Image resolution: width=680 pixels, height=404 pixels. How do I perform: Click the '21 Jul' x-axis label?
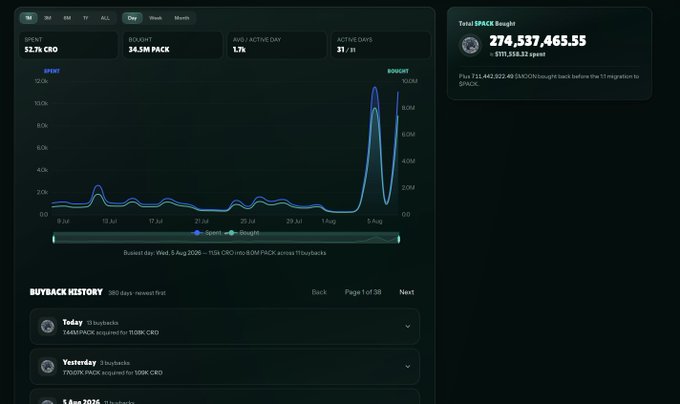pyautogui.click(x=202, y=221)
